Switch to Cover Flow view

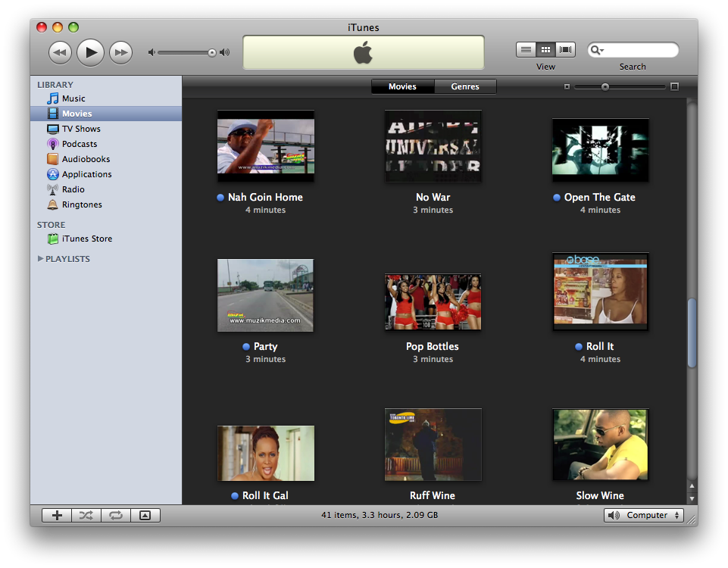565,50
